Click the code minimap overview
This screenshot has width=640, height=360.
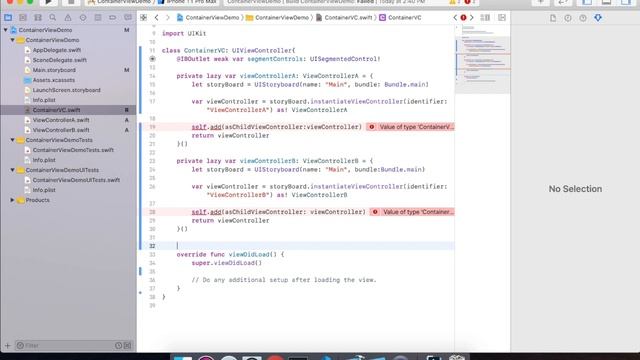click(x=482, y=60)
